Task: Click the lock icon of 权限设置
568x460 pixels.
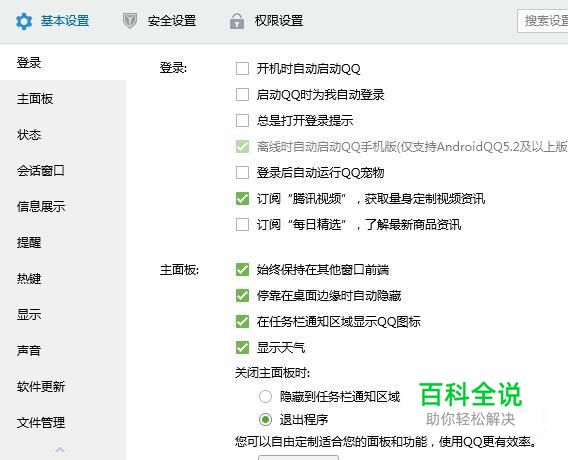Action: click(237, 21)
